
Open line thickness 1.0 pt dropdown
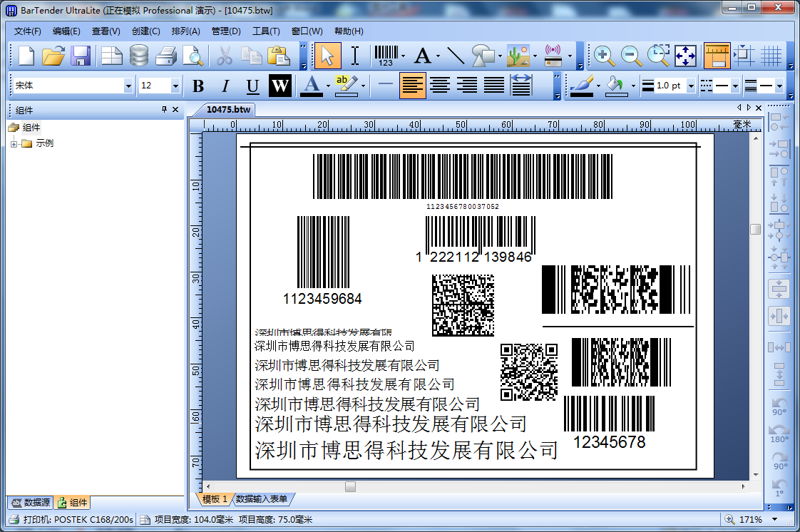click(691, 86)
